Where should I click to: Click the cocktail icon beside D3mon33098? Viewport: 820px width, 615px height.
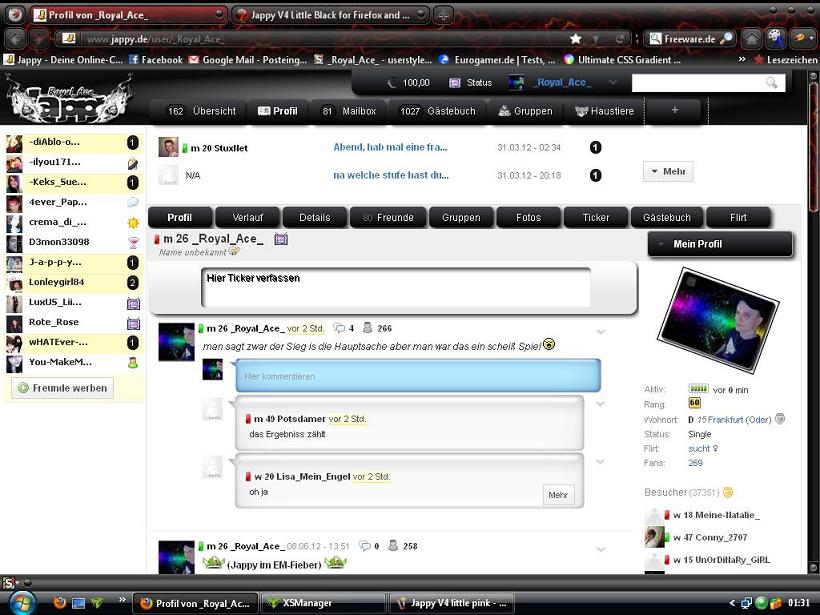pyautogui.click(x=133, y=243)
